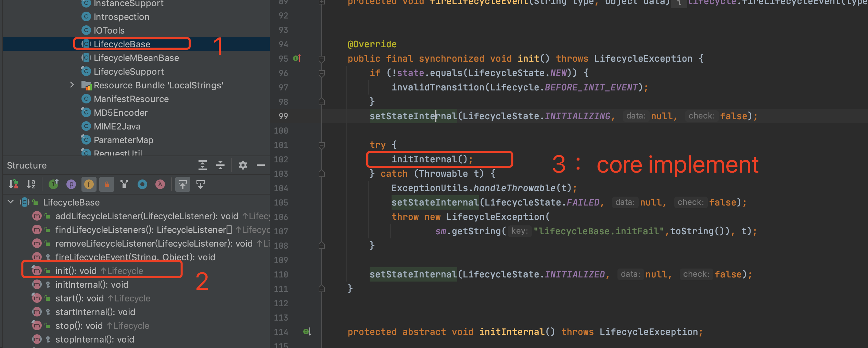868x348 pixels.
Task: Toggle Show Anonymous Classes blue circle icon
Action: click(142, 184)
